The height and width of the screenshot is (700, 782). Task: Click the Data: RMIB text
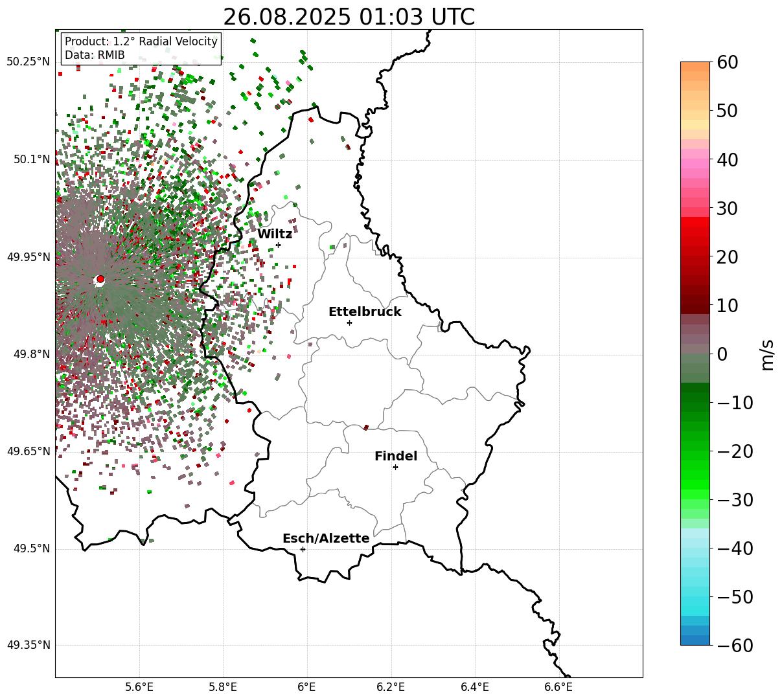point(95,56)
